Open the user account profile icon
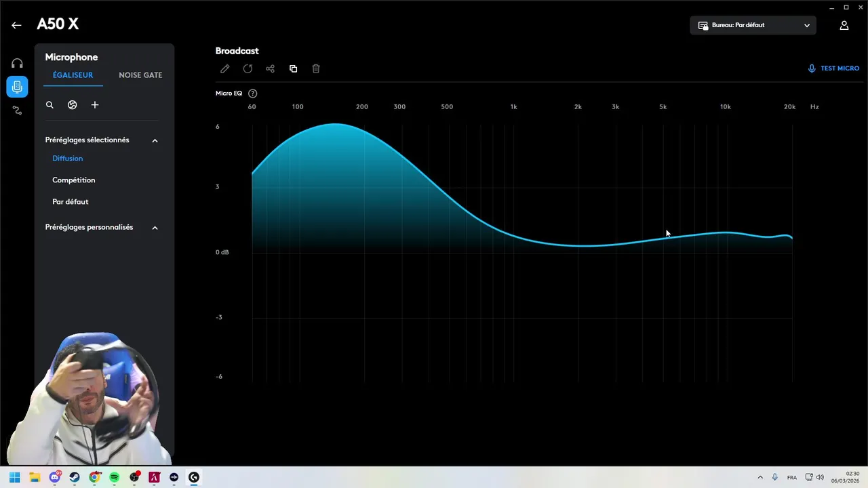This screenshot has height=488, width=868. pos(844,25)
